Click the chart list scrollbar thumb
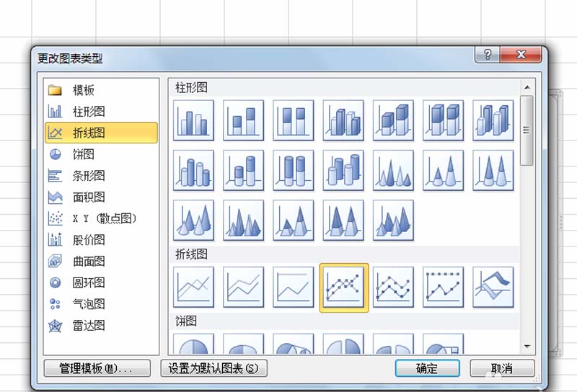Image resolution: width=577 pixels, height=392 pixels. pyautogui.click(x=527, y=130)
